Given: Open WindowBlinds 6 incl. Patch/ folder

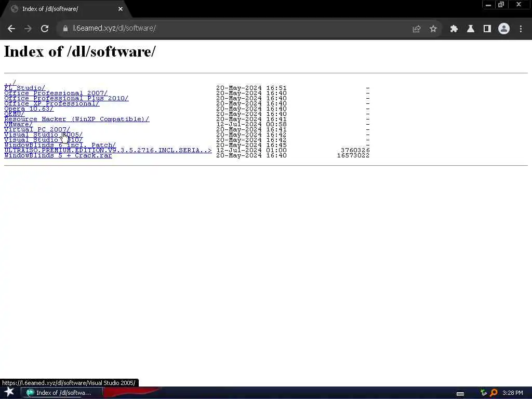Looking at the screenshot, I should (x=60, y=145).
